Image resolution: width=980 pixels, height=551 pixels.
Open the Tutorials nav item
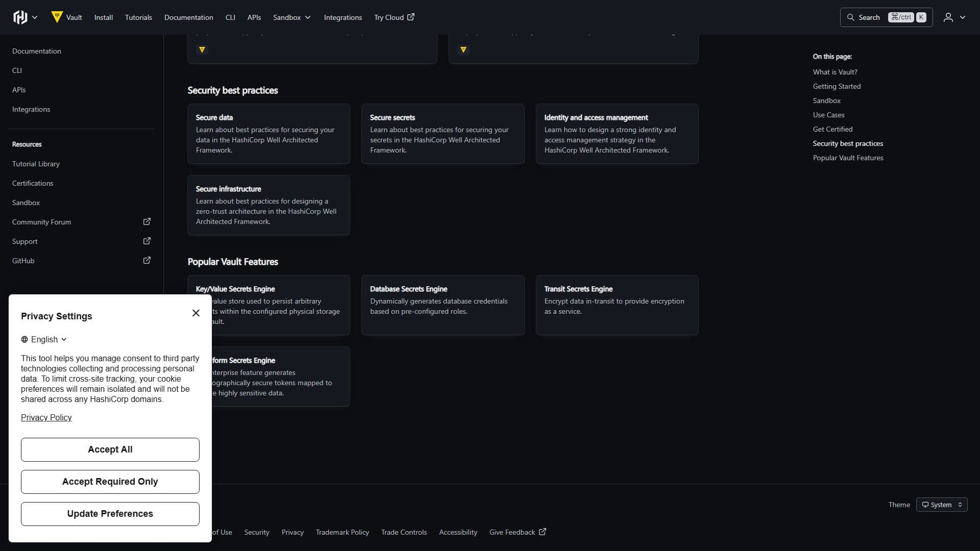coord(138,17)
